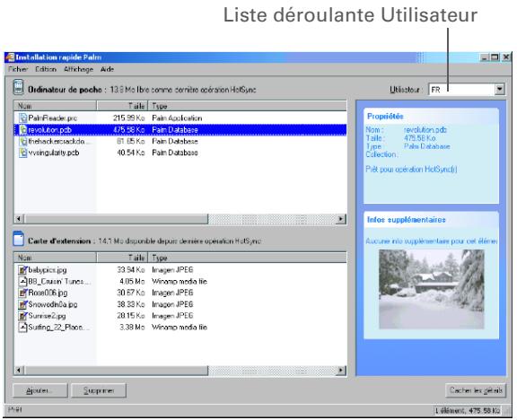The width and height of the screenshot is (517, 420).
Task: Click the vvsingularity.pdb file icon
Action: [x=22, y=153]
